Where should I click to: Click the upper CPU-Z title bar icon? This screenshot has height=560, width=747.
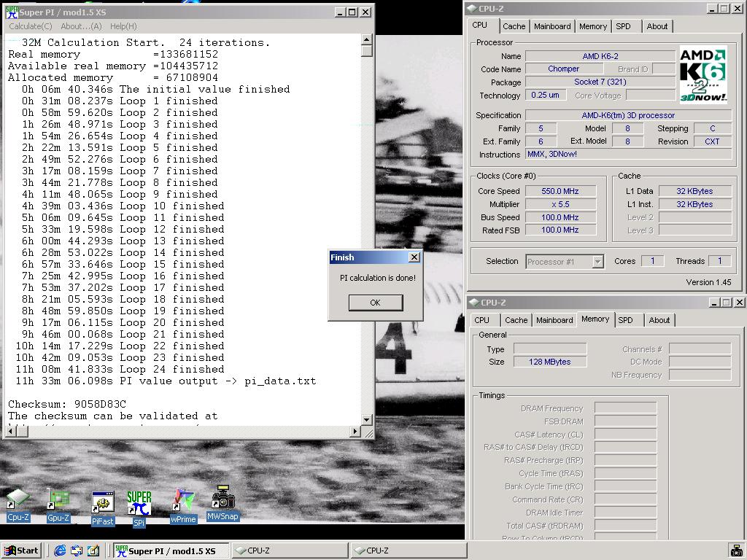tap(472, 8)
